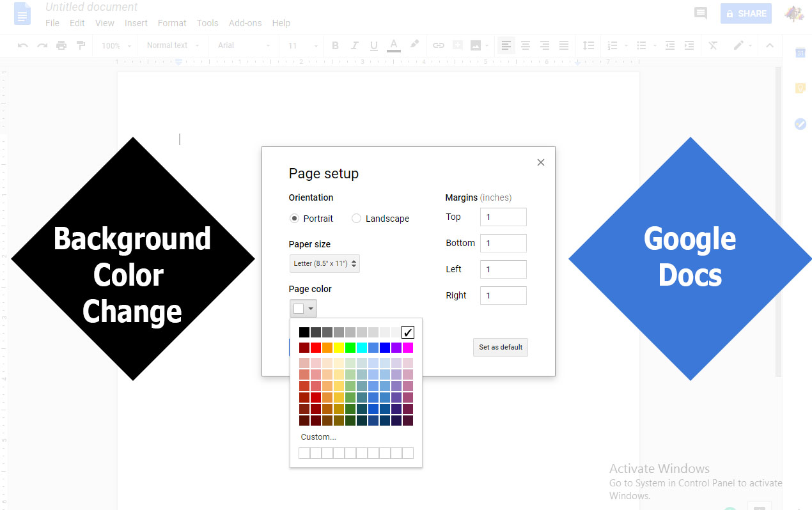Image resolution: width=812 pixels, height=510 pixels.
Task: Apply Center align
Action: 526,45
